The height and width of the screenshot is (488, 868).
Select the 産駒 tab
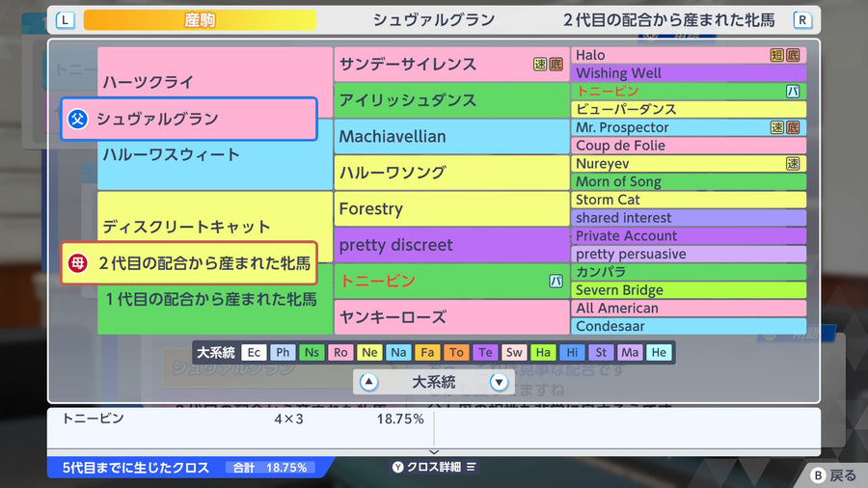[x=200, y=20]
